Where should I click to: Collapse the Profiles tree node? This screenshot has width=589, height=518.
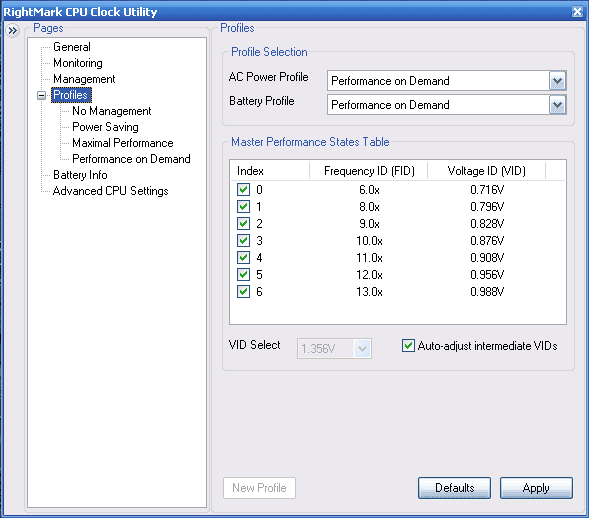click(42, 95)
